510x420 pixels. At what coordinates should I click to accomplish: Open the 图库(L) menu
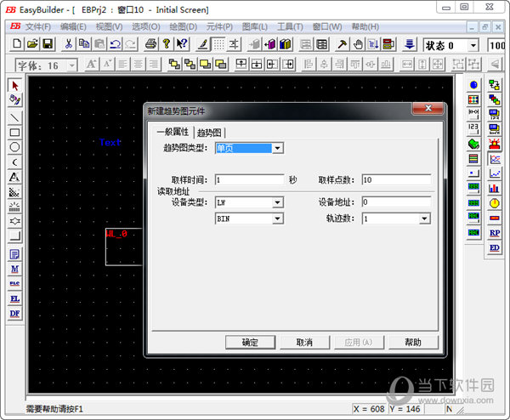click(255, 26)
